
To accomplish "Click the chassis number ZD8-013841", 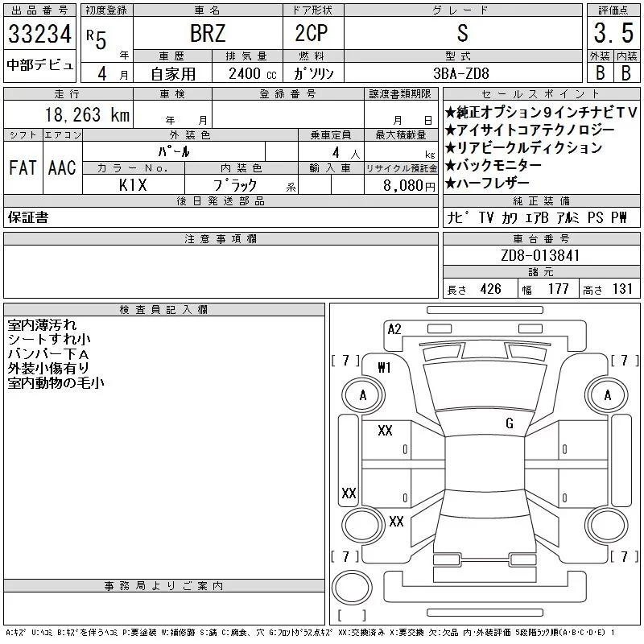I will pyautogui.click(x=540, y=255).
